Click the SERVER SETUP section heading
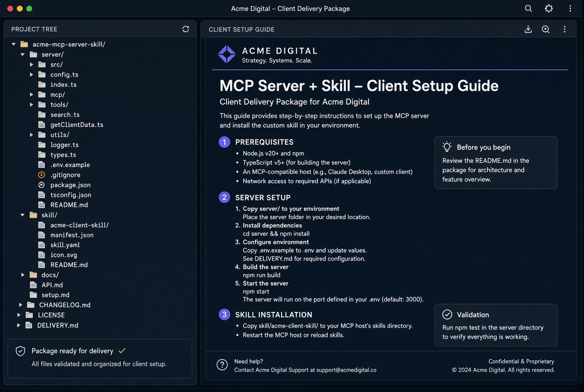The width and height of the screenshot is (584, 392). (x=262, y=197)
